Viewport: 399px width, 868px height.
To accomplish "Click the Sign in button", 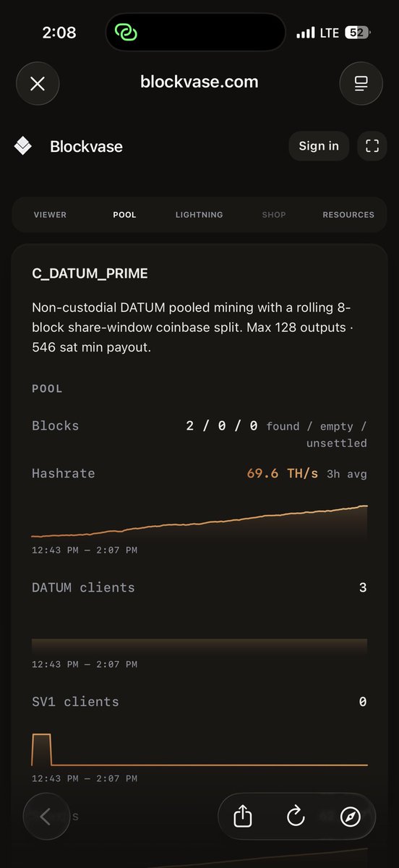I will point(319,146).
